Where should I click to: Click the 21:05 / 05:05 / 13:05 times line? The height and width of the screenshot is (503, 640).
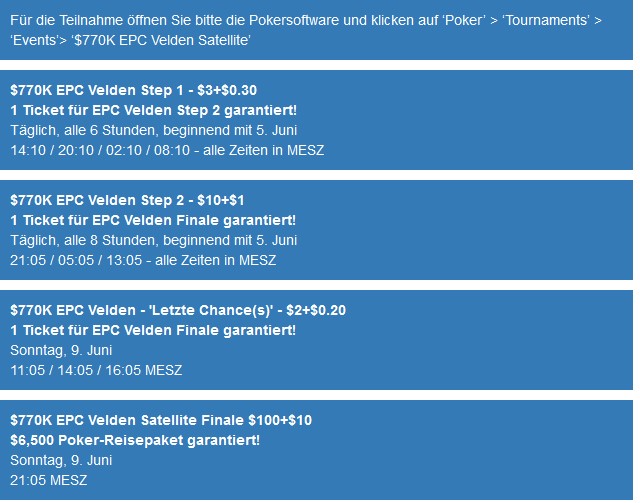(x=143, y=260)
